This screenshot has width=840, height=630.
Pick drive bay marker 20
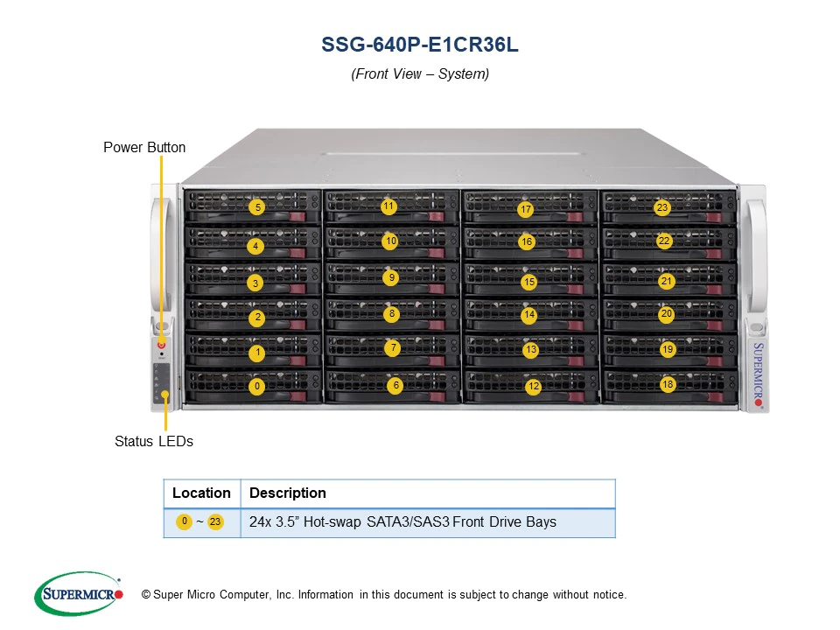pos(666,313)
